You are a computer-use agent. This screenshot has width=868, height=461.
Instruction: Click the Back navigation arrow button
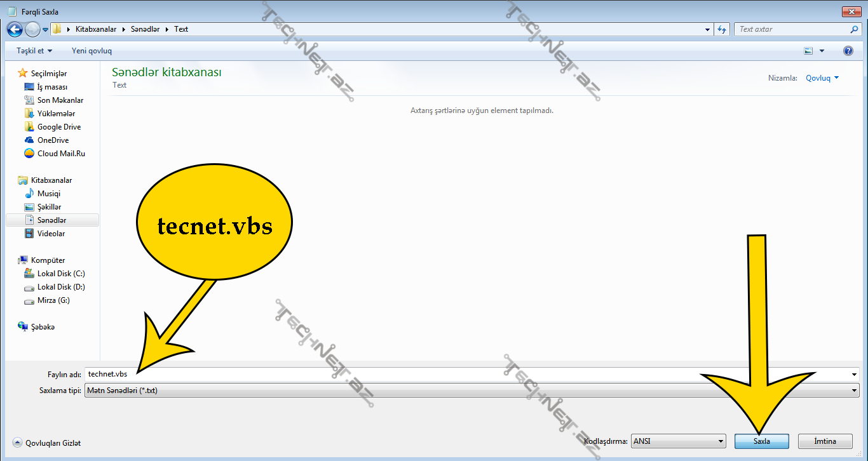click(15, 29)
